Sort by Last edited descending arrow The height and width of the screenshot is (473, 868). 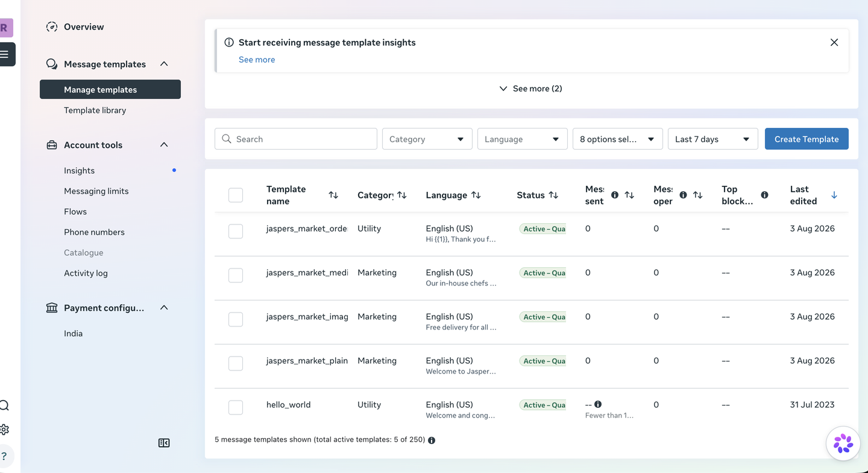pyautogui.click(x=834, y=195)
